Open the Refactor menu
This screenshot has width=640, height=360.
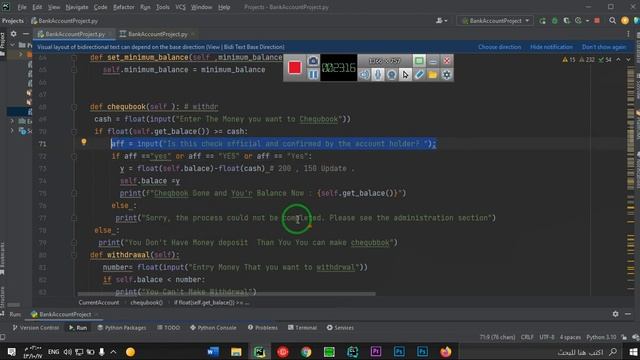(124, 7)
